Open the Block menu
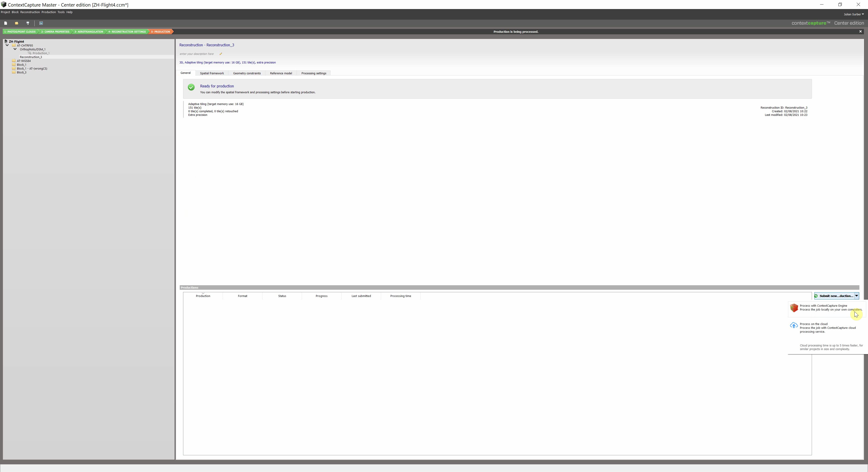868x472 pixels. (15, 12)
